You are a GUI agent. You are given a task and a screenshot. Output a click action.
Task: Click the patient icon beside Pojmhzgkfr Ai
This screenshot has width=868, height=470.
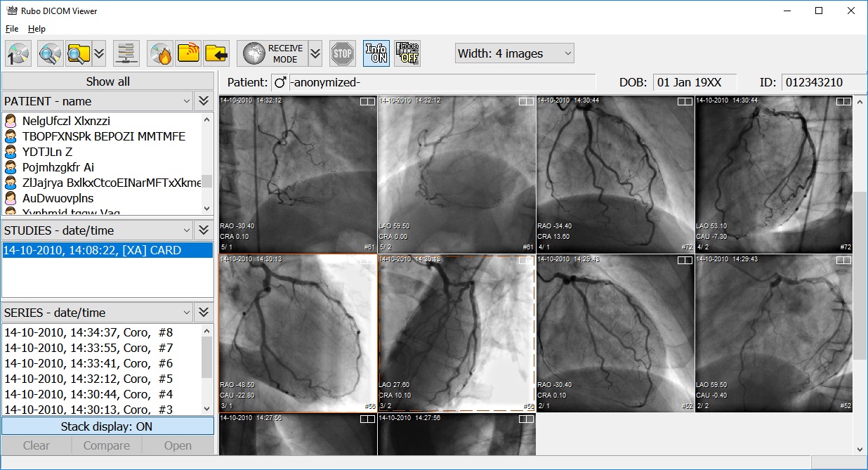pyautogui.click(x=11, y=168)
